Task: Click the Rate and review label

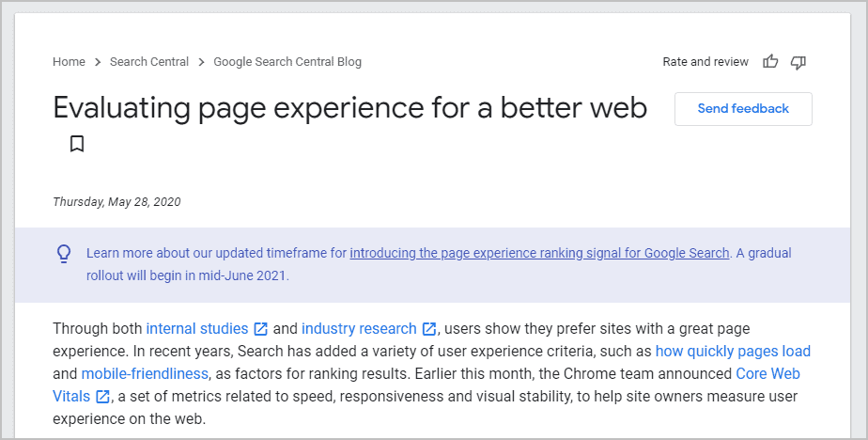Action: [705, 61]
